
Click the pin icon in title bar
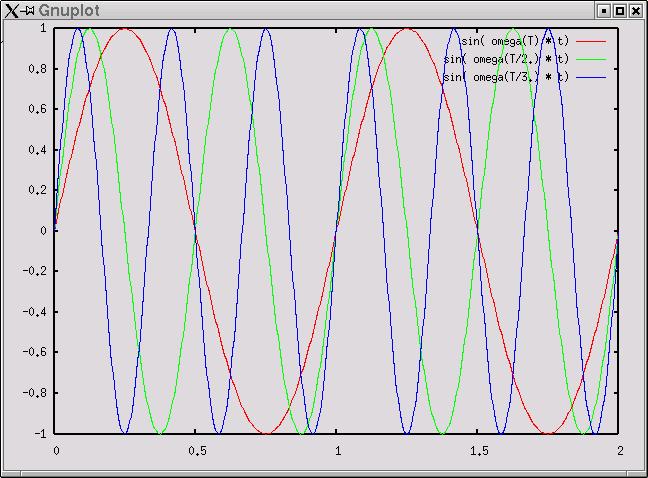click(x=28, y=10)
